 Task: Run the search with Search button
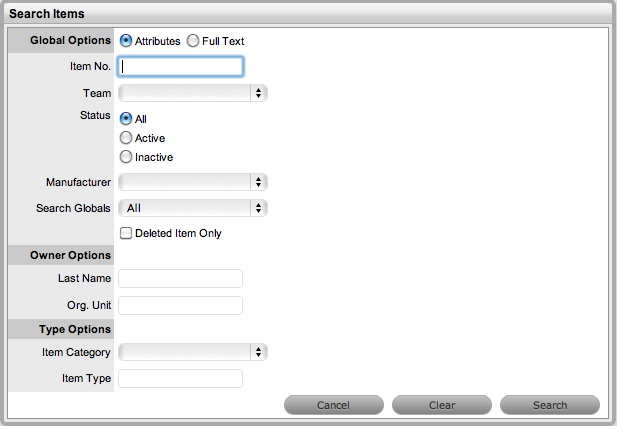coord(550,405)
